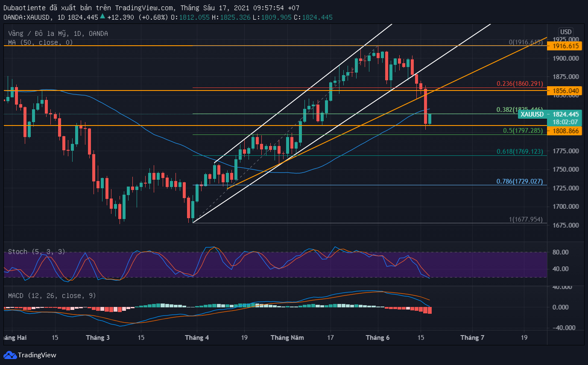Click the Fibonacci 0.618(1769.123) label
Screen dimensions: 588x365
point(520,152)
